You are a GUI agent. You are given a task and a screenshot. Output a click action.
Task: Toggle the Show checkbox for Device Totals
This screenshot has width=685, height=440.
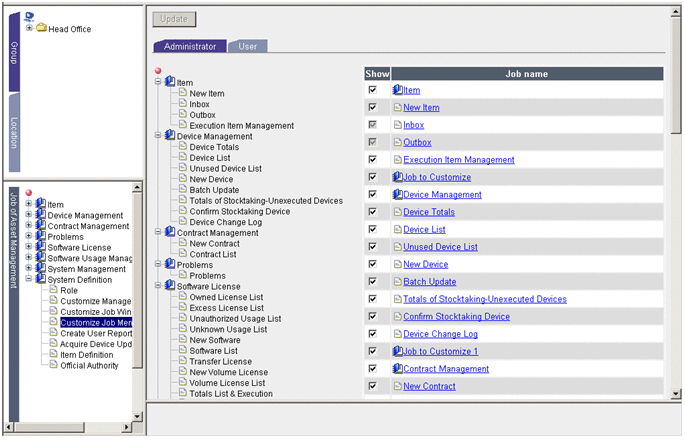point(373,212)
